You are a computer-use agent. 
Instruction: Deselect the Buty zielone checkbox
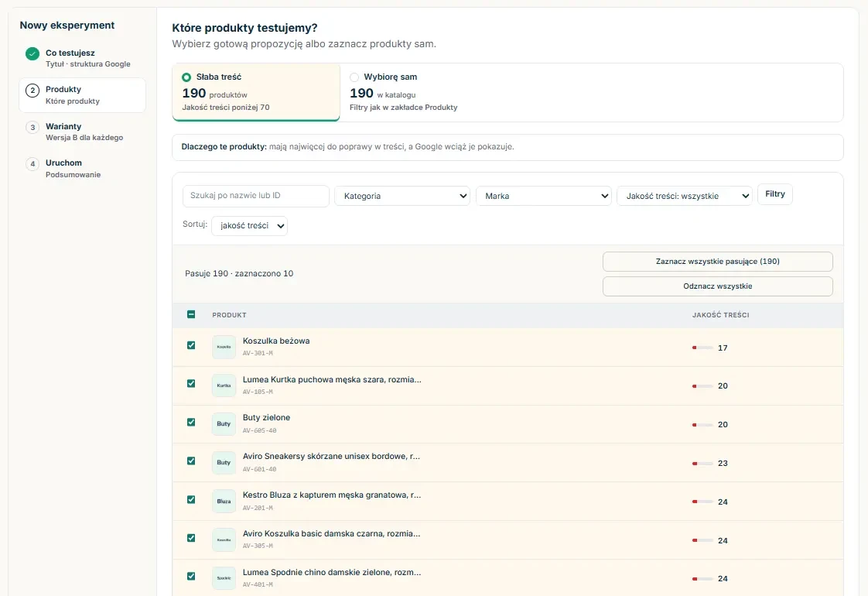pyautogui.click(x=191, y=422)
